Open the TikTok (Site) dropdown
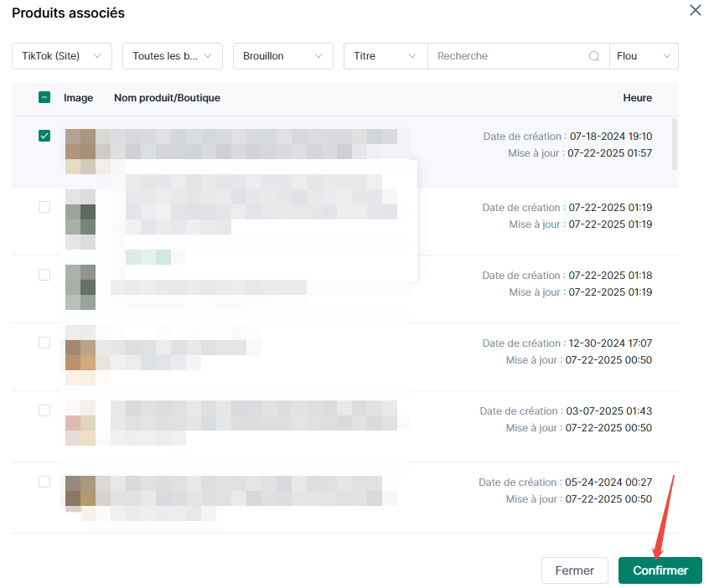 tap(62, 56)
